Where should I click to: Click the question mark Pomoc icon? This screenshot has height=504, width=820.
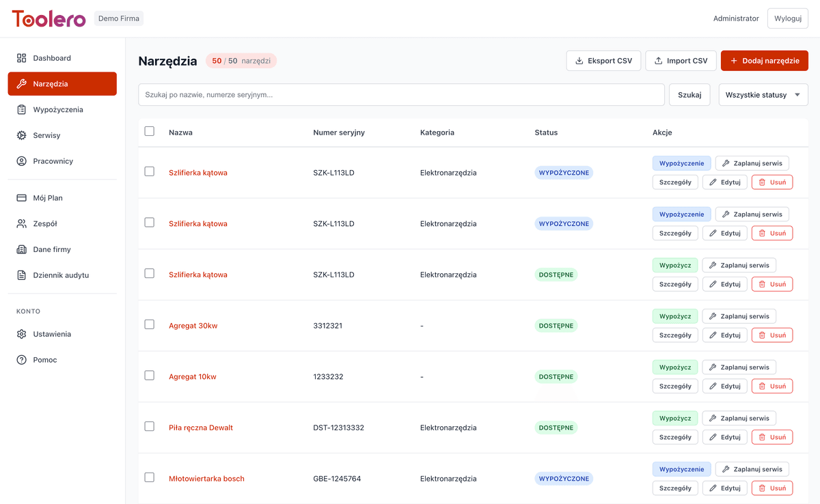pos(21,360)
